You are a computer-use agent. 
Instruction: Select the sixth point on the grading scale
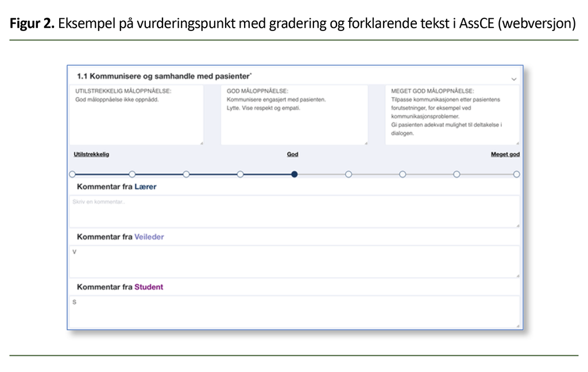(x=349, y=174)
